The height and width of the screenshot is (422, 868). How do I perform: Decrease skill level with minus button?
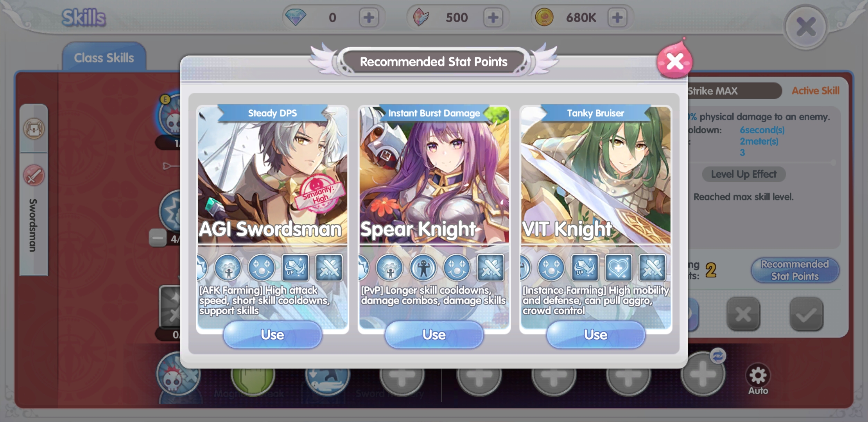(158, 238)
